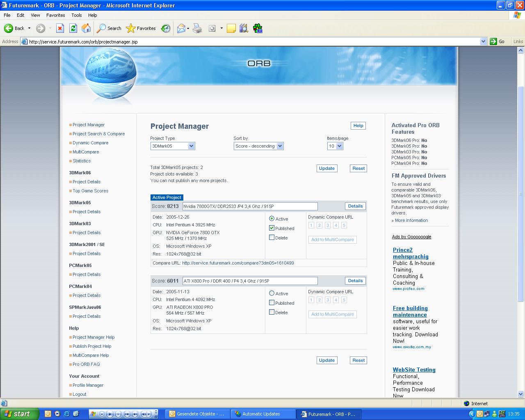Edit the ATI X800 Pro project name field
The image size is (525, 420).
coord(250,281)
